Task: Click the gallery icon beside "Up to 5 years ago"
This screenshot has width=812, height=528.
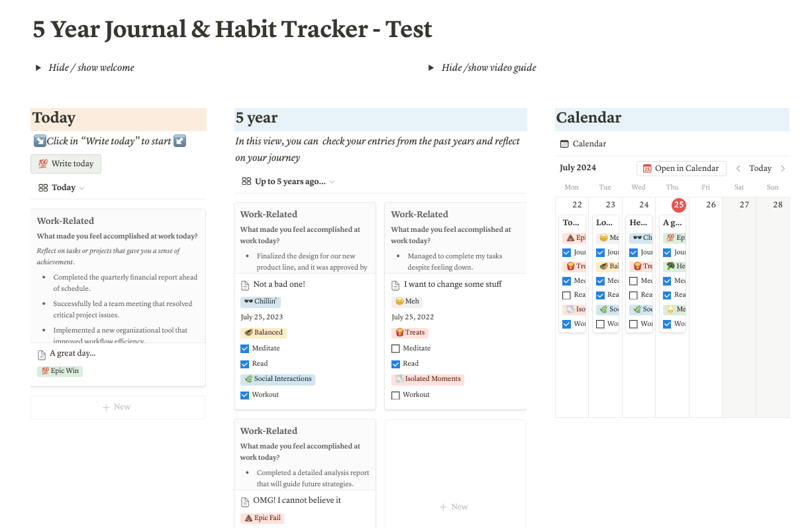Action: click(246, 182)
